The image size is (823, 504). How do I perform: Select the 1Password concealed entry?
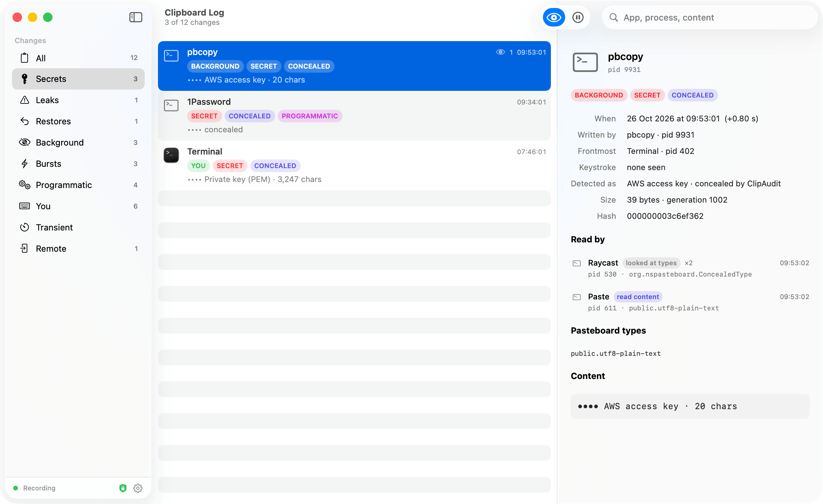(354, 115)
